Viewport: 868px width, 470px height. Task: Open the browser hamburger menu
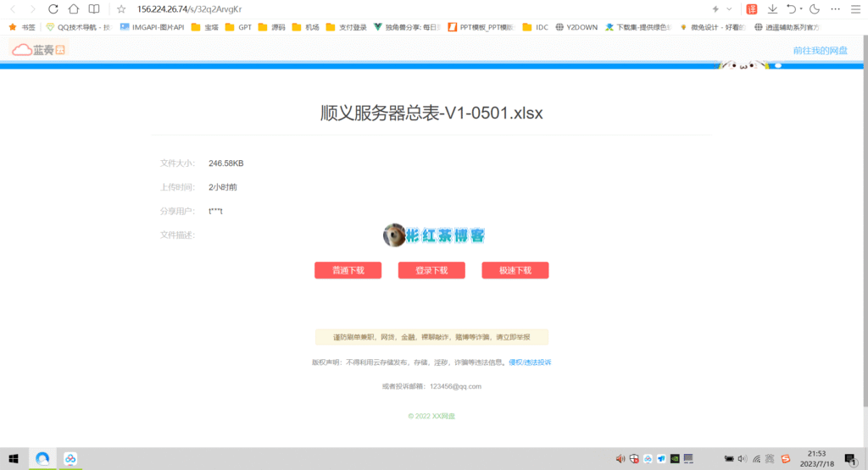(x=856, y=8)
